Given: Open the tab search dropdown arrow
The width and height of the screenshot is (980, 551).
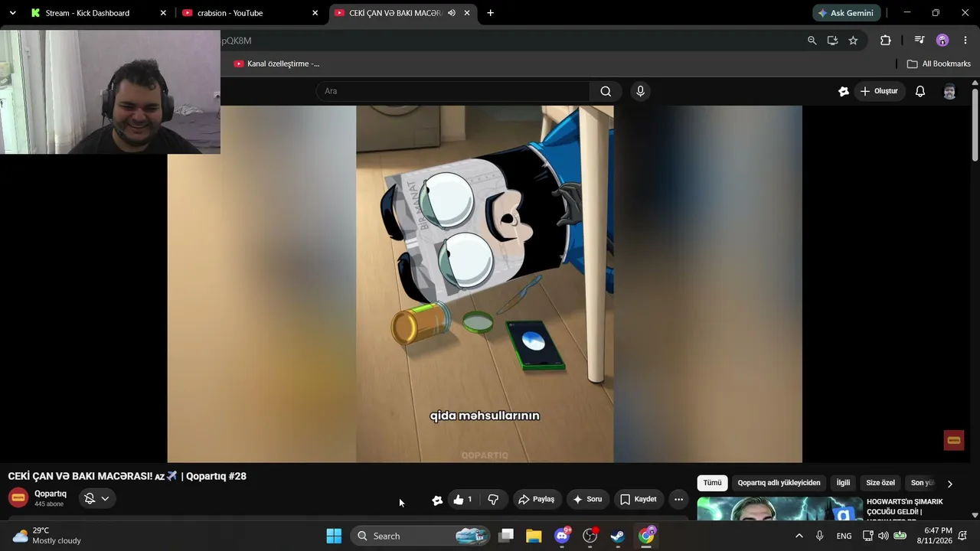Looking at the screenshot, I should click(12, 13).
